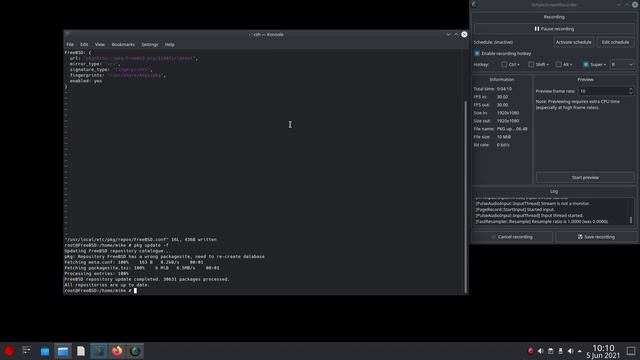This screenshot has height=360, width=640.
Task: Open the Help menu in Konsole
Action: click(x=169, y=44)
